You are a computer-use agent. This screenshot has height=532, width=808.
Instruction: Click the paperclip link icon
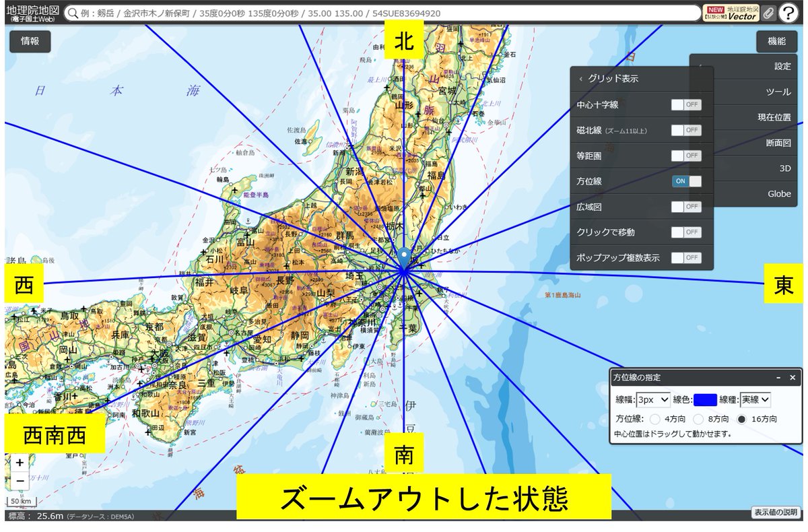pyautogui.click(x=768, y=13)
